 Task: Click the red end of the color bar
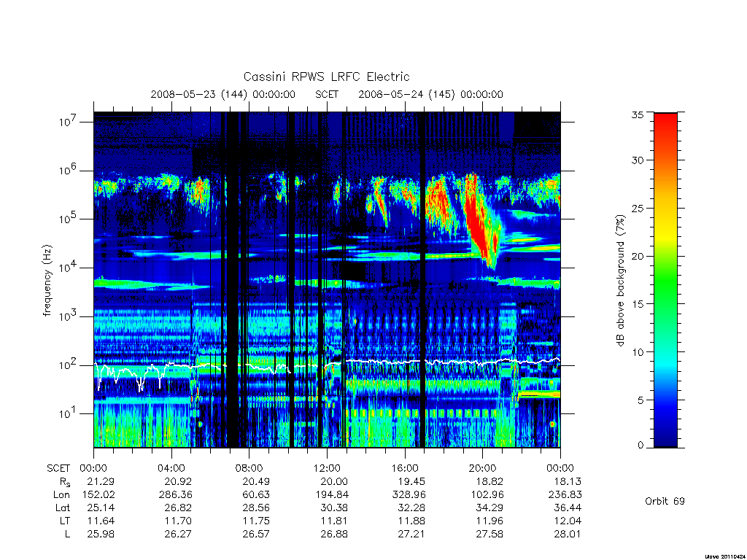click(x=665, y=125)
